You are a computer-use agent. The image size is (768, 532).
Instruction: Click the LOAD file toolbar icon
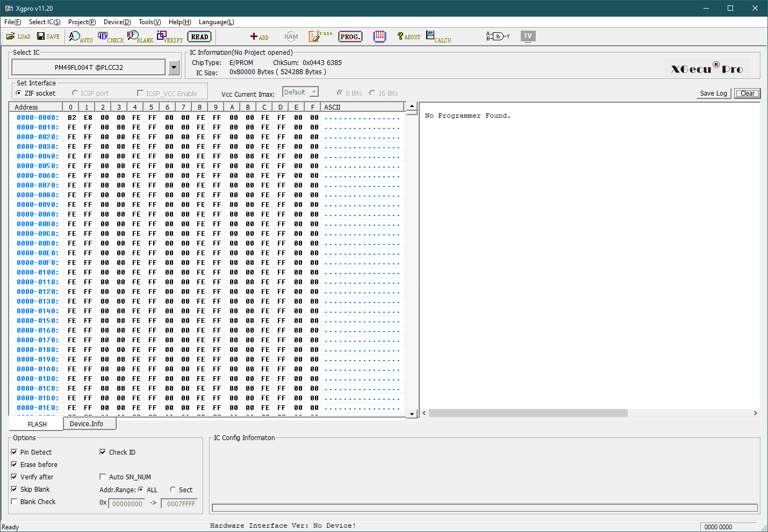coord(18,37)
